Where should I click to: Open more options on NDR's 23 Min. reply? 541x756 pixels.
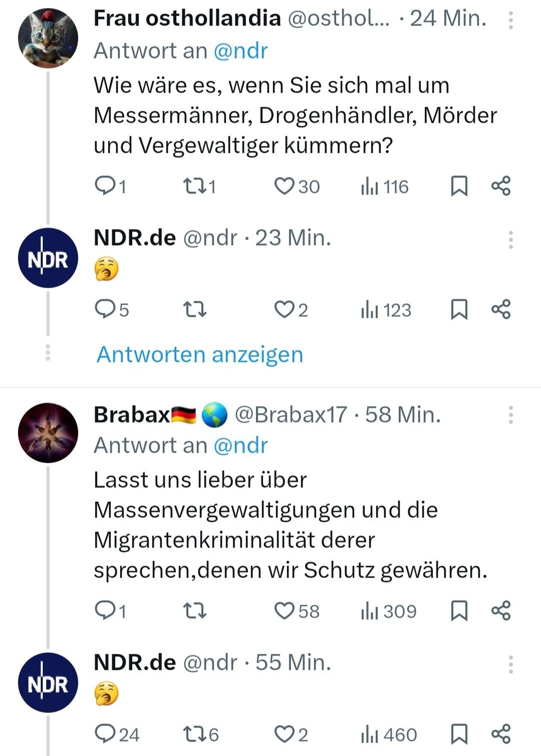point(510,240)
